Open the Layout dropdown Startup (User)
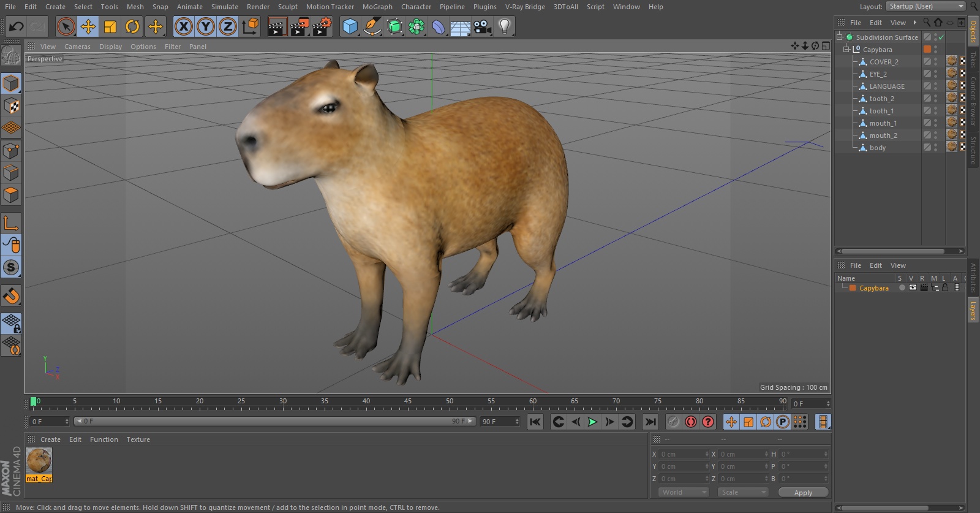This screenshot has height=513, width=980. [x=925, y=6]
